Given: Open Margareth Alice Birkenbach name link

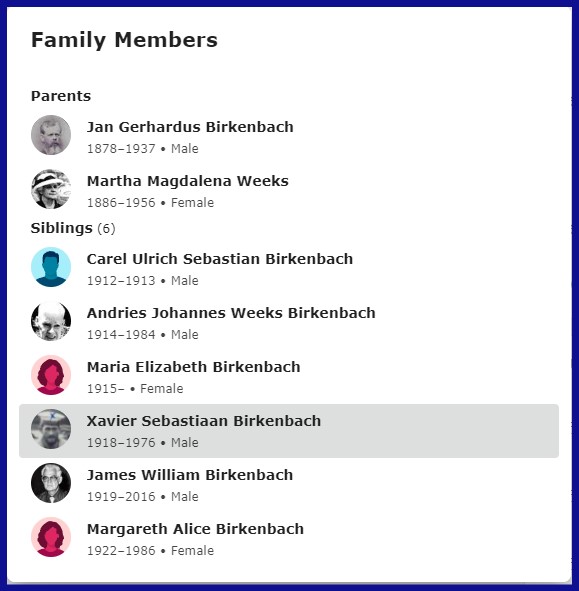Looking at the screenshot, I should (x=195, y=529).
